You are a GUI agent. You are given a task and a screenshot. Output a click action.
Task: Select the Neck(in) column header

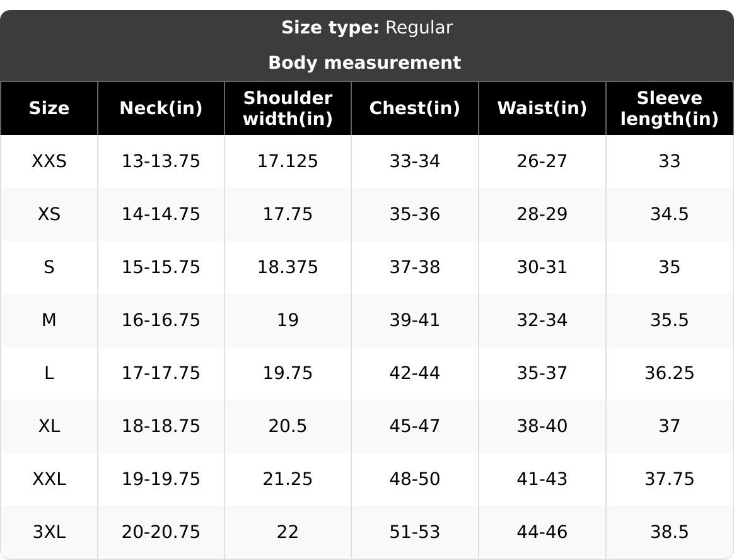point(161,108)
